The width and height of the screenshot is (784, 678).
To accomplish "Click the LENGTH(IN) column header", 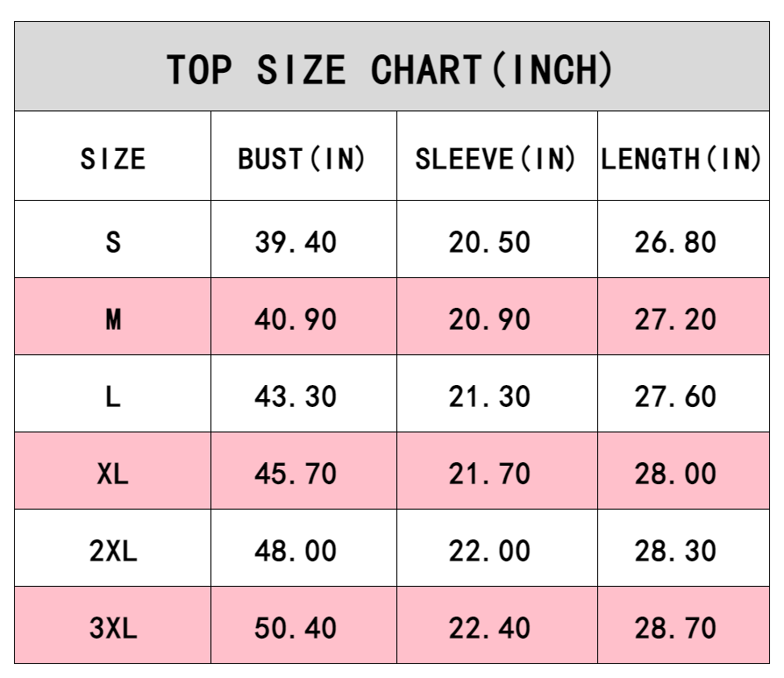I will (x=681, y=159).
